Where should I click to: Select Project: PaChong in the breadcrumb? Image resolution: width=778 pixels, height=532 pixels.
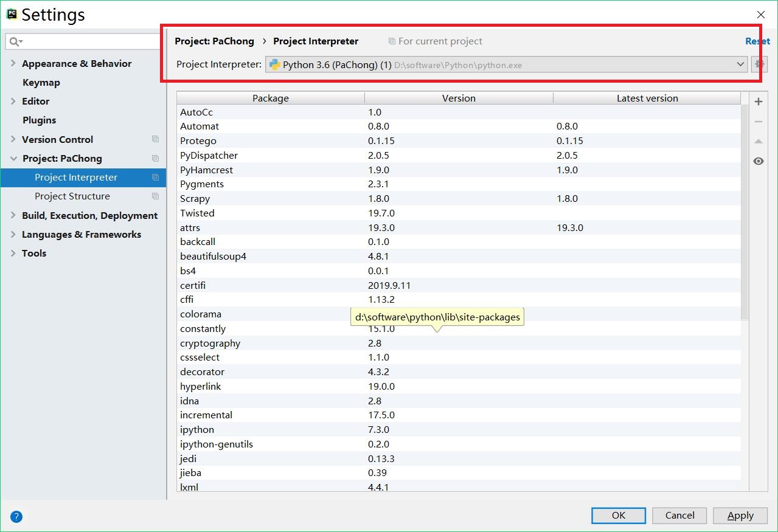[214, 41]
